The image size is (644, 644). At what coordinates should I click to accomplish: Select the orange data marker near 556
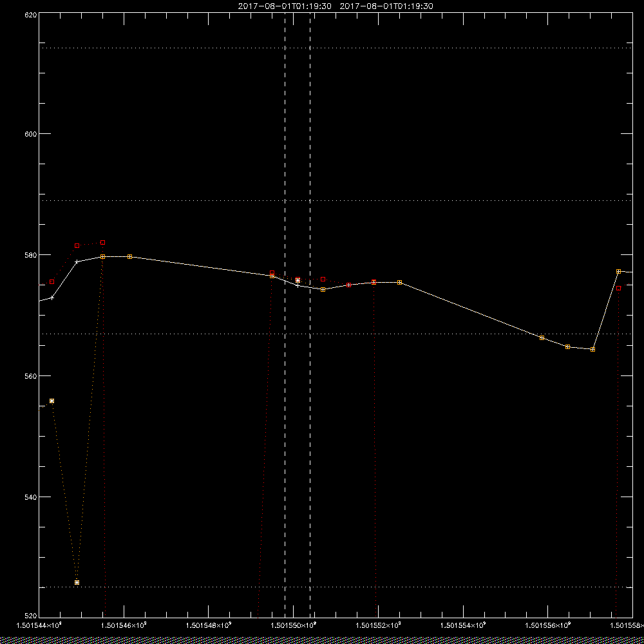[x=52, y=401]
